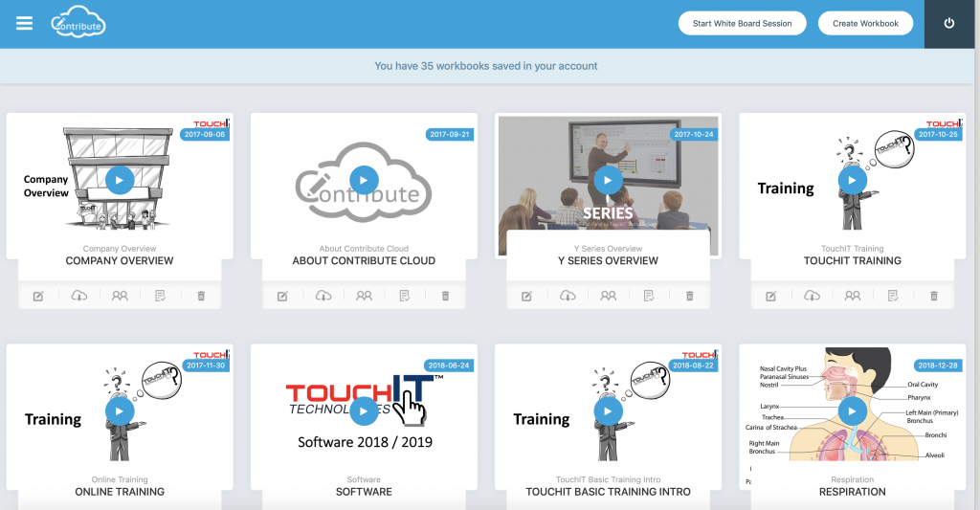Click the 2018-06-24 date badge
Screen dimensions: 980x510
pyautogui.click(x=449, y=366)
